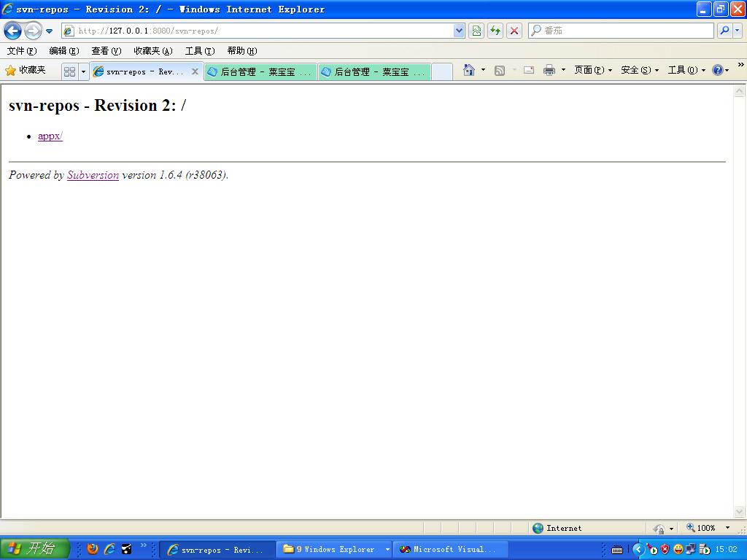This screenshot has width=747, height=560.
Task: Click the compatibility view icon
Action: pyautogui.click(x=476, y=31)
